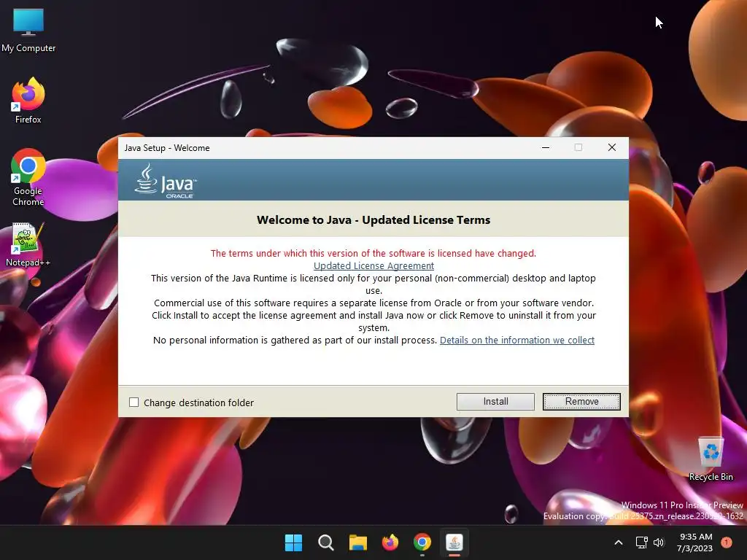
Task: Select the Notepad++ desktop shortcut
Action: pyautogui.click(x=28, y=244)
